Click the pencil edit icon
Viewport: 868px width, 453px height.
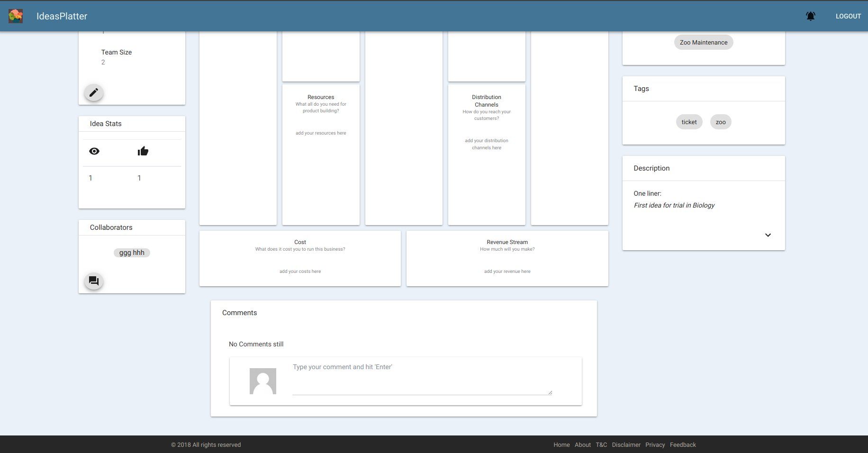click(94, 92)
